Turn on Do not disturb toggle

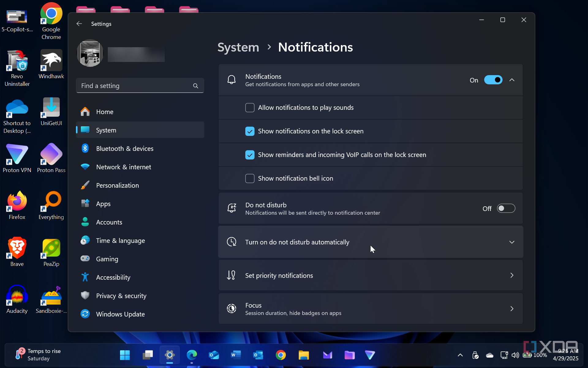(506, 209)
